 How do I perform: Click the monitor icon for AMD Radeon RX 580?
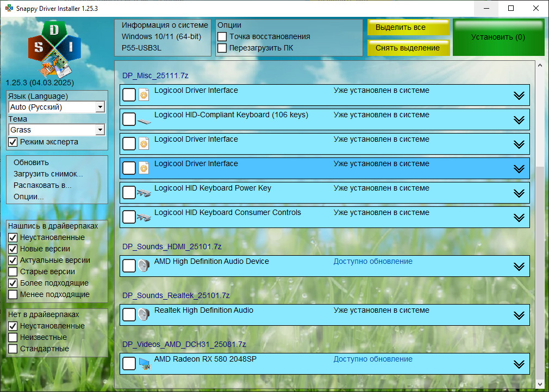click(144, 364)
